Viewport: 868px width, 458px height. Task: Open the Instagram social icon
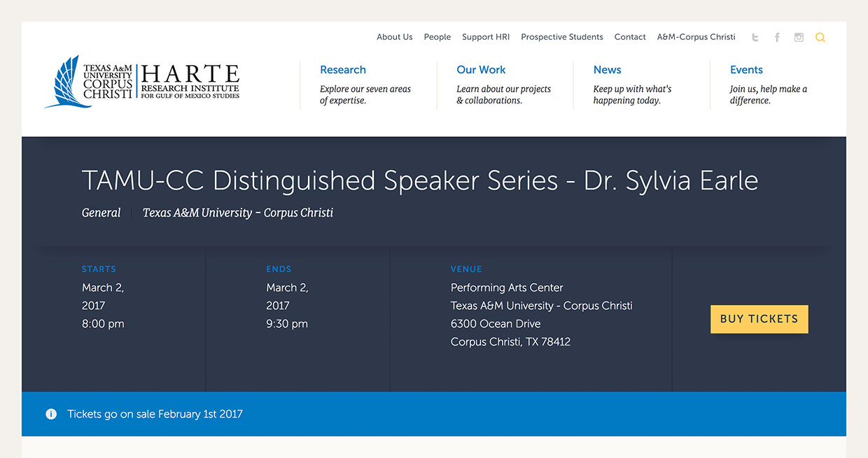click(799, 38)
